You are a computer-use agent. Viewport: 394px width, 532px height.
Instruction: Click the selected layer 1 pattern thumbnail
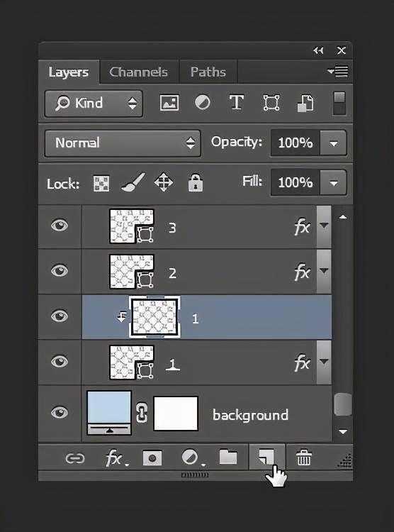(154, 317)
